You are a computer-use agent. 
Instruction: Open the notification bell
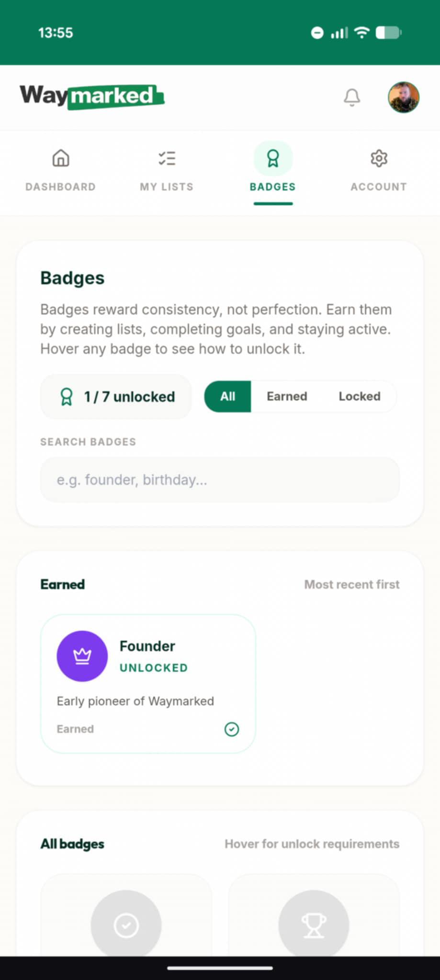352,97
